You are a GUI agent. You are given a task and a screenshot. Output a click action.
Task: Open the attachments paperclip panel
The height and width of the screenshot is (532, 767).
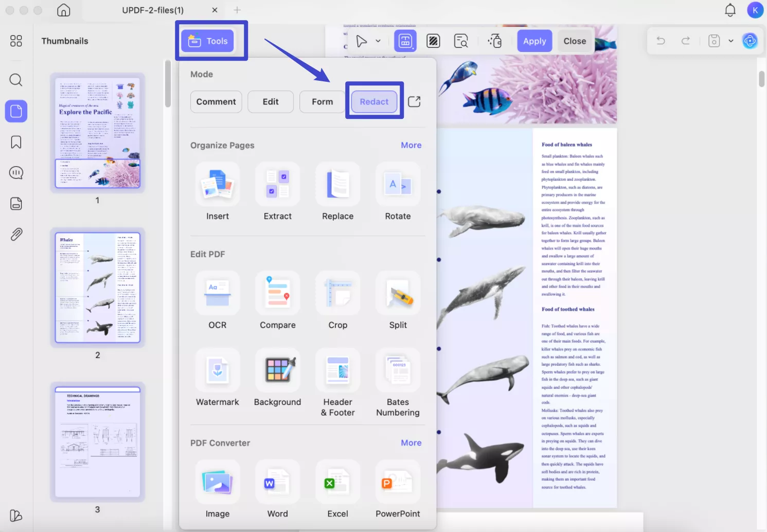point(16,235)
